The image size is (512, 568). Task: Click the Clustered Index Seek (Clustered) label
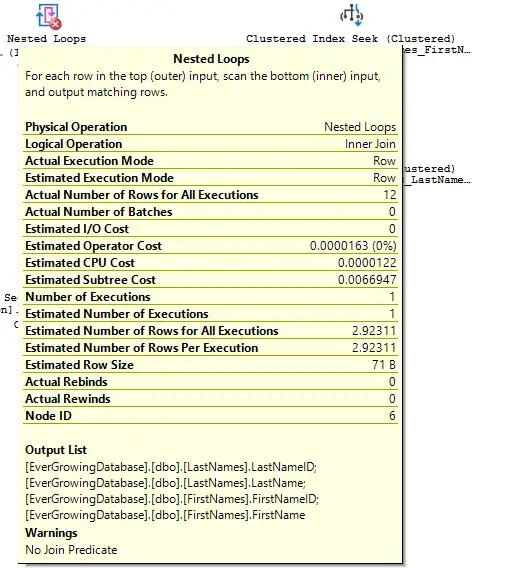[x=350, y=39]
